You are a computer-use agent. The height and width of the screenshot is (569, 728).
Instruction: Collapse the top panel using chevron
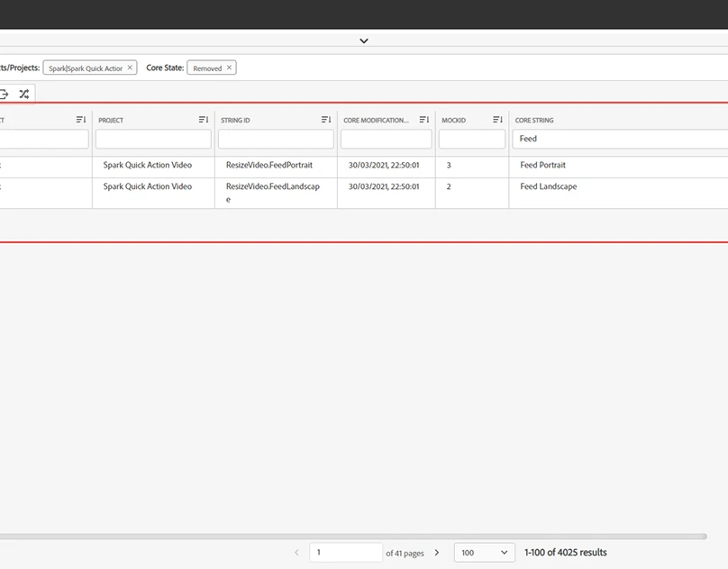364,41
